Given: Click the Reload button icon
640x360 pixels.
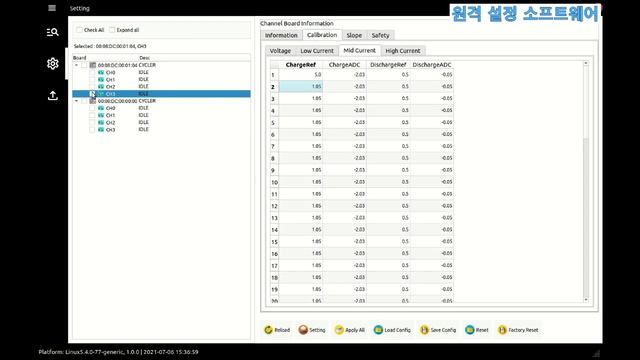Looking at the screenshot, I should pos(268,330).
